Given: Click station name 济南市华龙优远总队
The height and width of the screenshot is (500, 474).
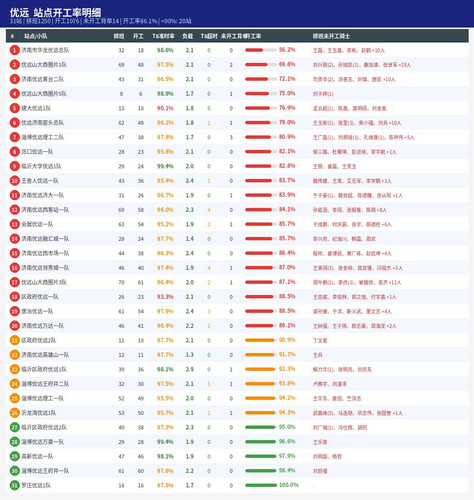Looking at the screenshot, I should point(45,50).
